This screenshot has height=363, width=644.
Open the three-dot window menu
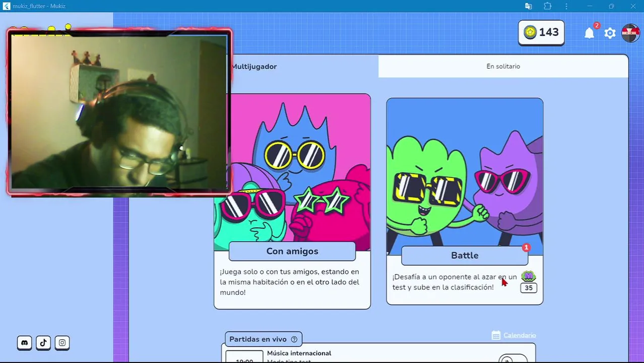pos(566,6)
